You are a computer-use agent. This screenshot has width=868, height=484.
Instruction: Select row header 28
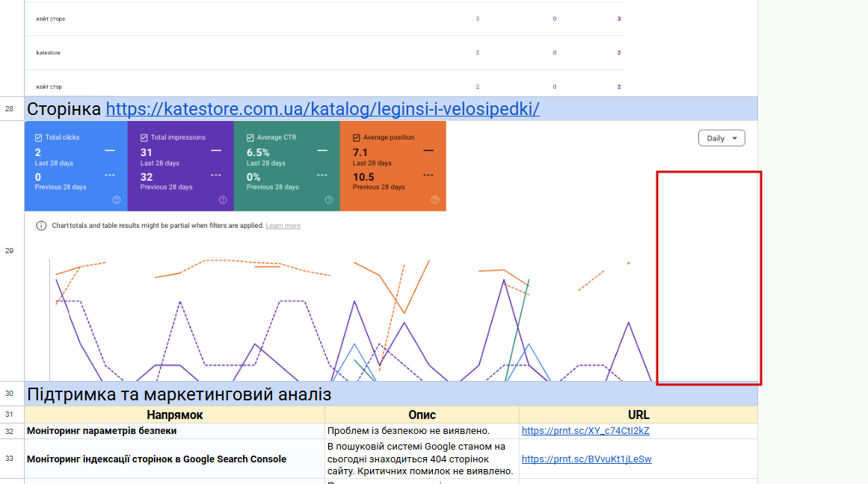click(x=10, y=109)
